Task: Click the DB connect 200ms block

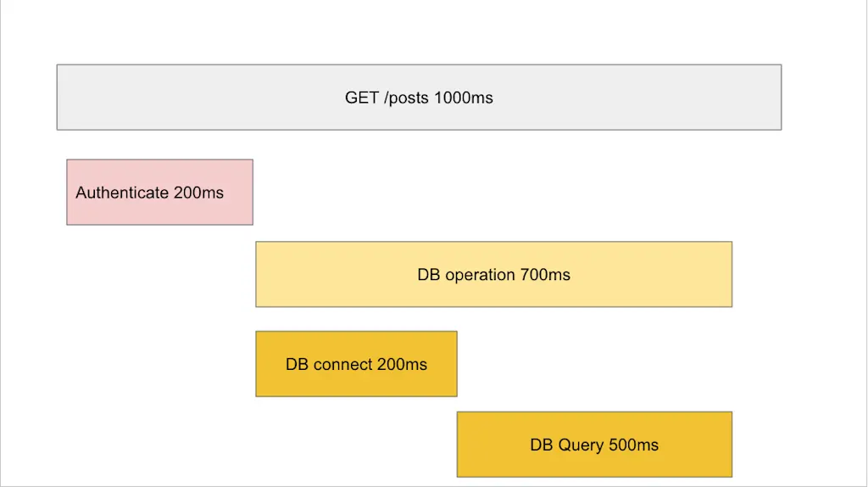Action: [x=357, y=364]
